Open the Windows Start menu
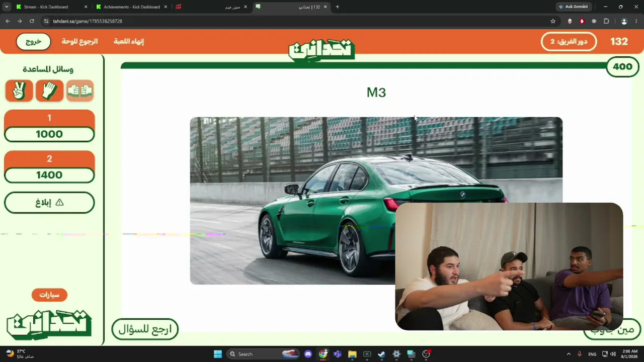The width and height of the screenshot is (644, 362). 218,354
